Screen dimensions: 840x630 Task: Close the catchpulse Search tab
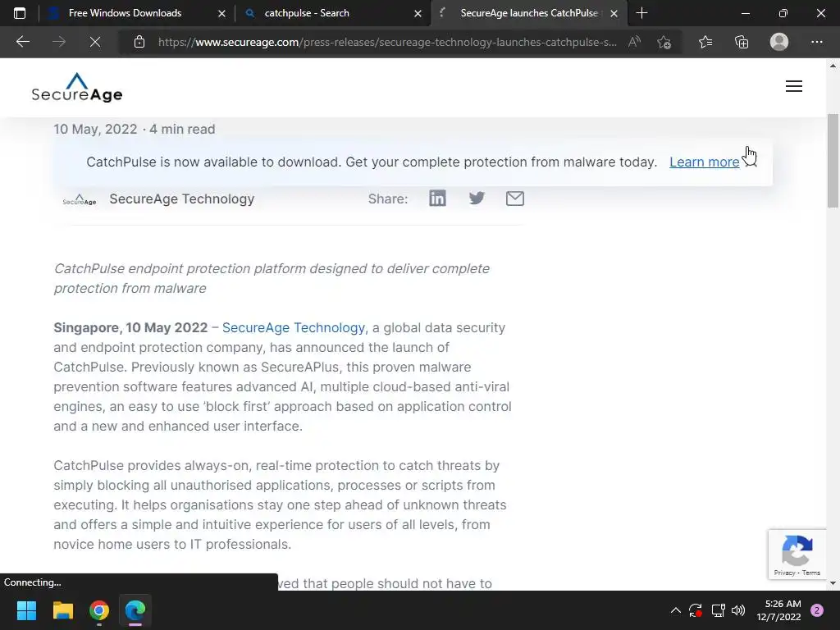(x=418, y=13)
